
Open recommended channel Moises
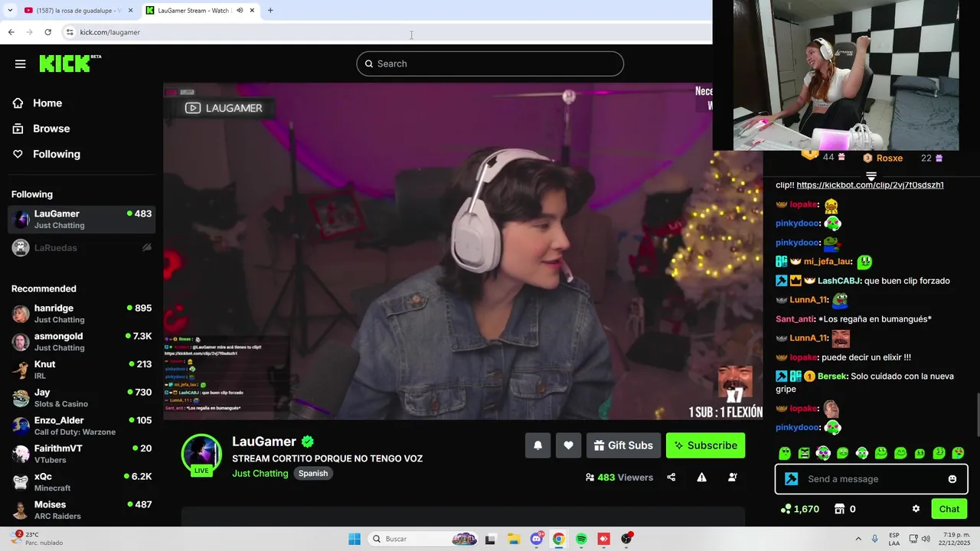pyautogui.click(x=82, y=510)
